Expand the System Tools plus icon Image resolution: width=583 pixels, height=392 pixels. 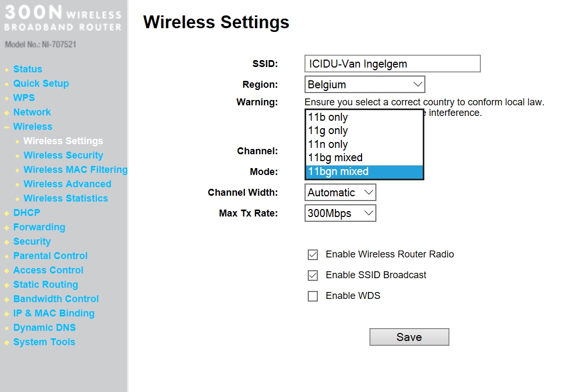6,343
